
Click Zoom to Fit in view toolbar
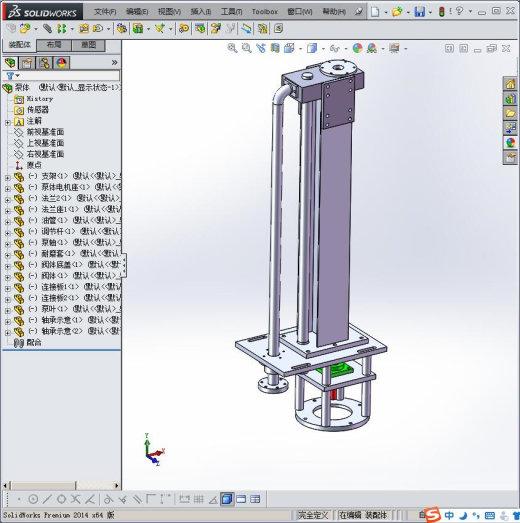coord(232,48)
